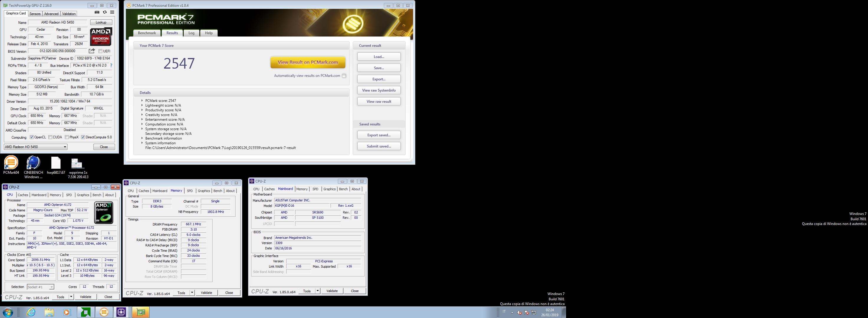Screen dimensions: 868x318
Task: Toggle the PhysX checkbox
Action: tap(67, 137)
